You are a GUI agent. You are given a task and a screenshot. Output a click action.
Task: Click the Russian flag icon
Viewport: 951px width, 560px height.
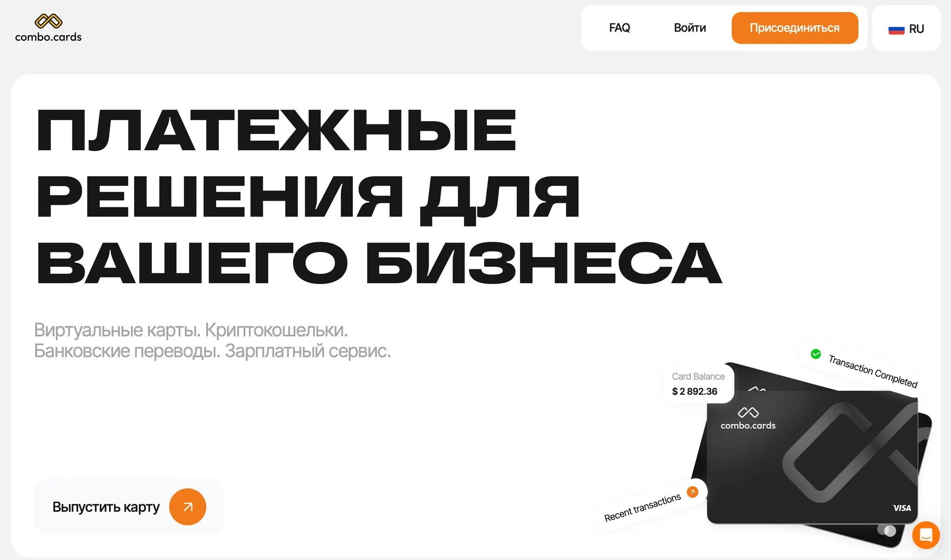[x=896, y=30]
